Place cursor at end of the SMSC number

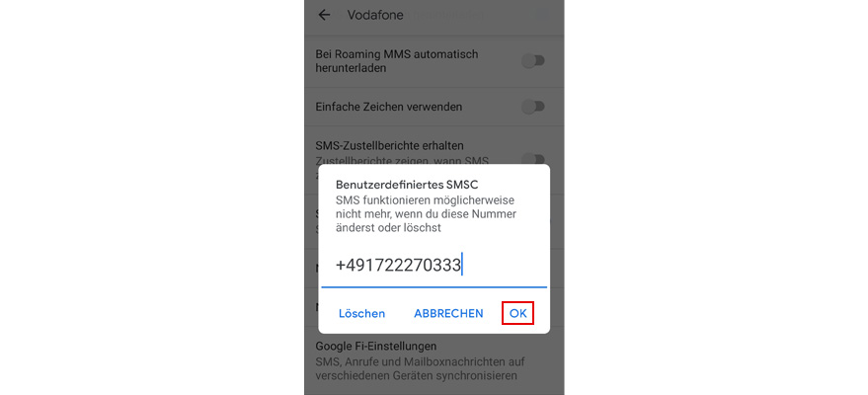462,266
